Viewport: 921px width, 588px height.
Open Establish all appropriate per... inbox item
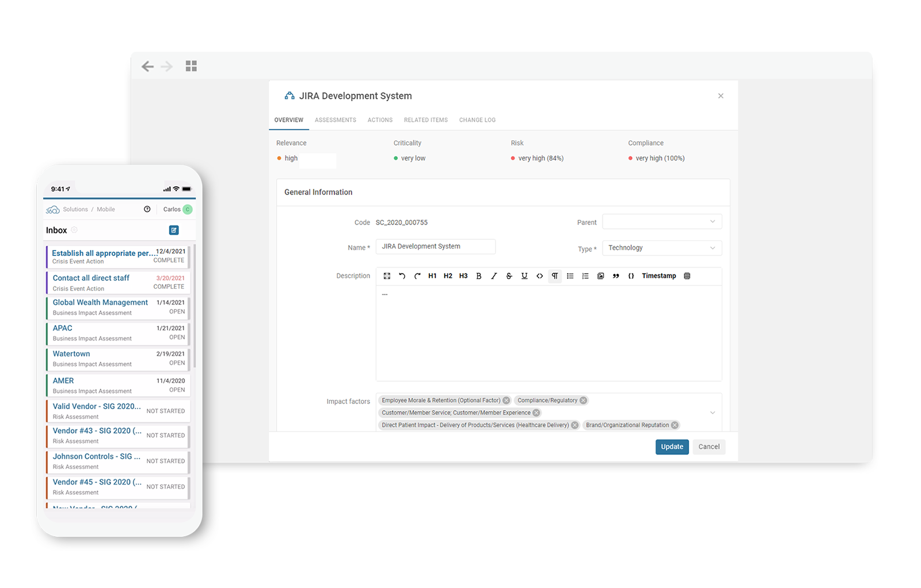tap(118, 257)
